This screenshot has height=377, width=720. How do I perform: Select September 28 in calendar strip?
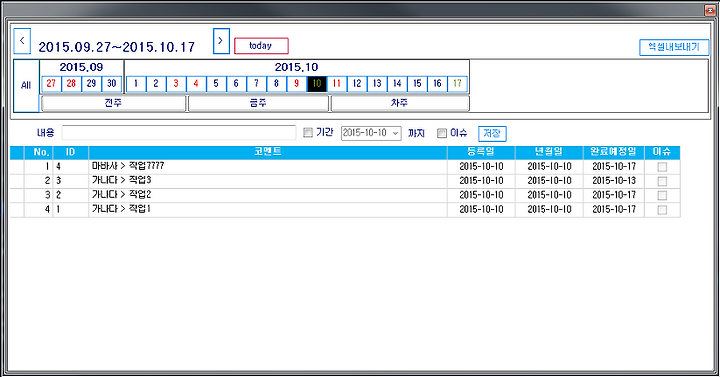point(71,84)
